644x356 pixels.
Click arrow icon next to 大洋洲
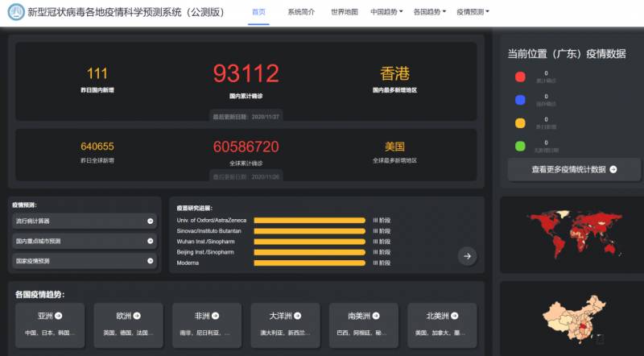click(298, 316)
